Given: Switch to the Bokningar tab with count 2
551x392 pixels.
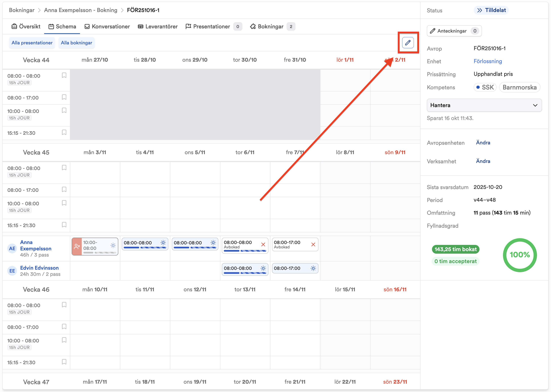Looking at the screenshot, I should [272, 27].
